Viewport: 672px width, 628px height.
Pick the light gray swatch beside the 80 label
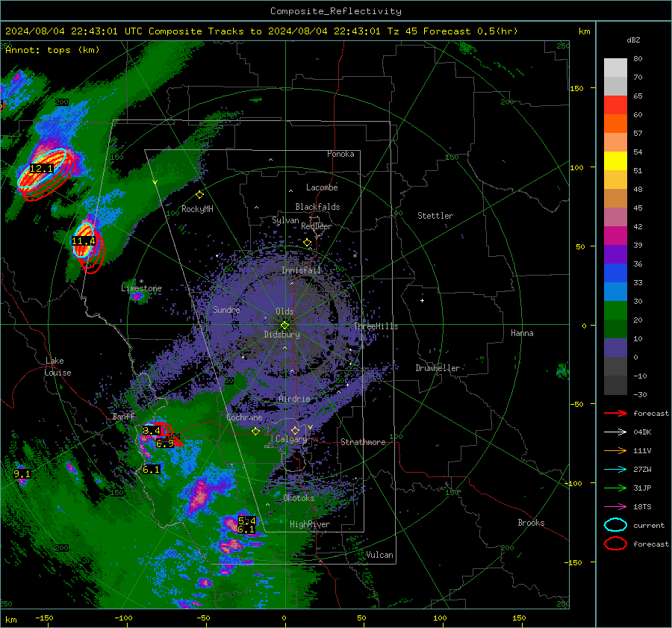(x=615, y=68)
